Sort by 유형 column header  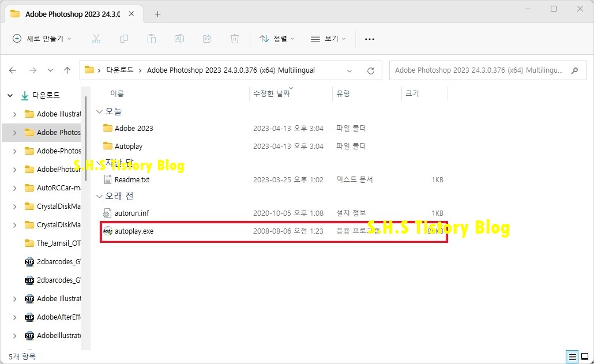click(x=343, y=93)
